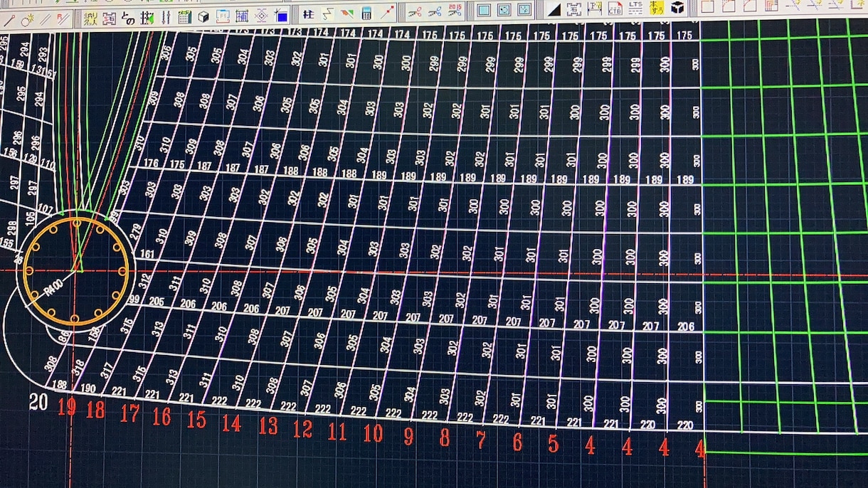
Task: Click the F1 framed icon
Action: pos(223,16)
